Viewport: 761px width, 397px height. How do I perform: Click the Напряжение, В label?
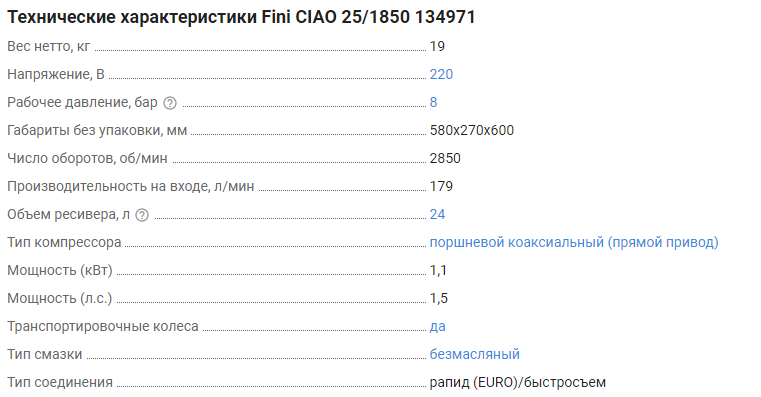click(56, 74)
